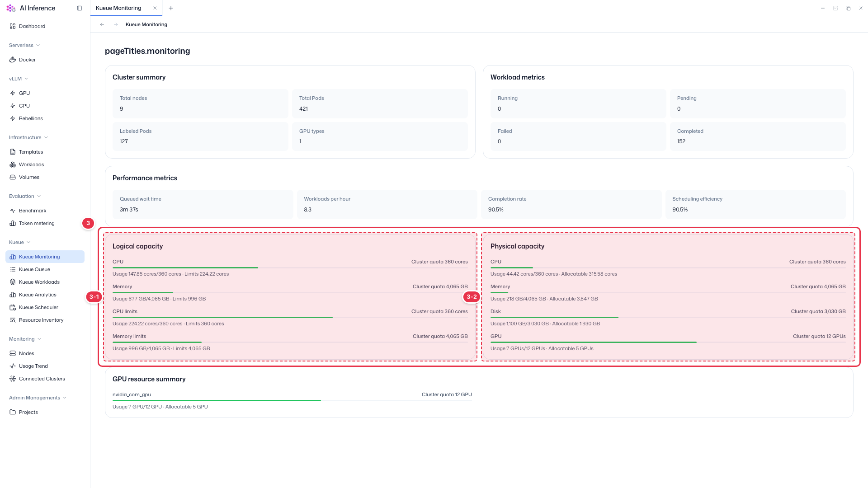Add a new tab with plus

(x=170, y=8)
